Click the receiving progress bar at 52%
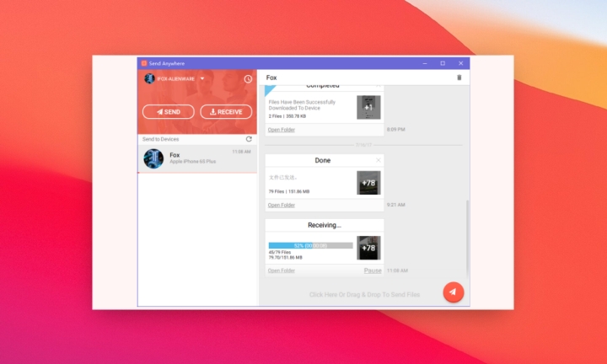The width and height of the screenshot is (607, 364). click(310, 245)
